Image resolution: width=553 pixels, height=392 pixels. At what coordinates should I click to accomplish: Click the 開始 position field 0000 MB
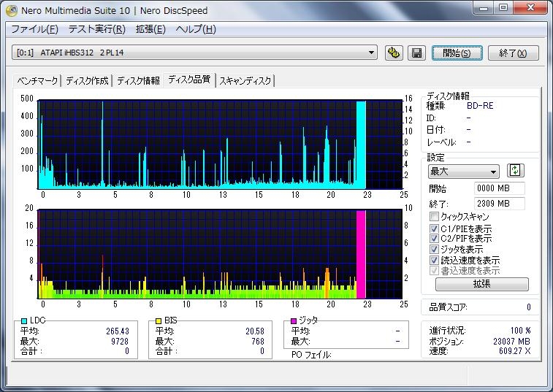pyautogui.click(x=500, y=188)
